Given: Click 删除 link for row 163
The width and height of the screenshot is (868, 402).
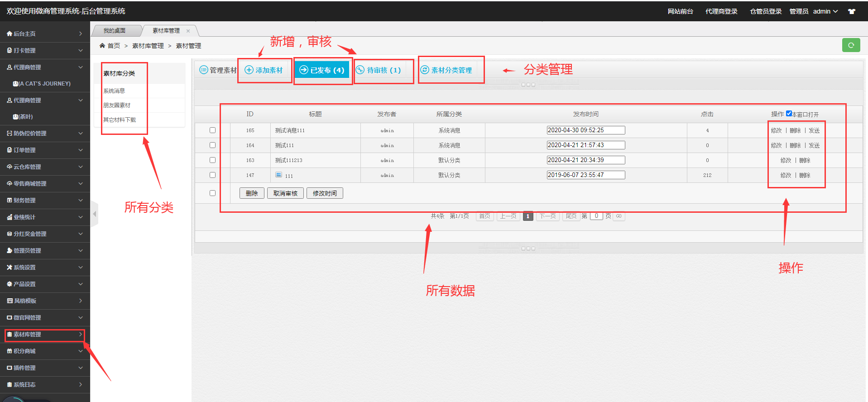Looking at the screenshot, I should pyautogui.click(x=805, y=160).
